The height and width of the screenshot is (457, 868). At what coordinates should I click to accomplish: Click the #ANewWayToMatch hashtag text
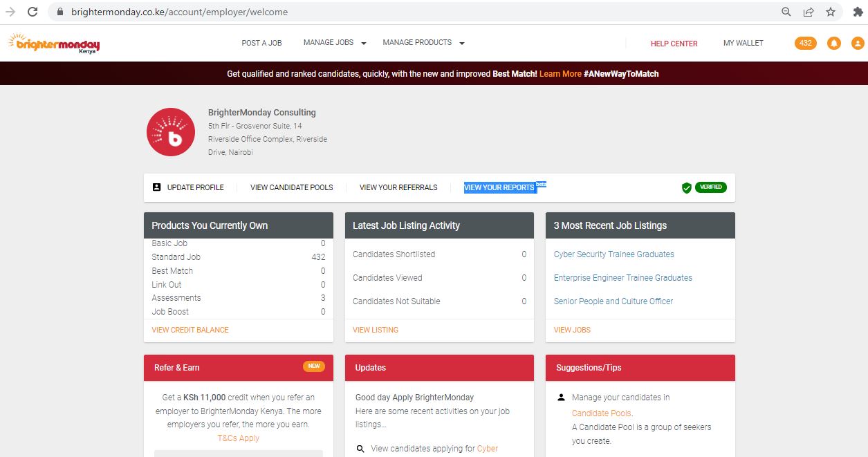point(621,73)
